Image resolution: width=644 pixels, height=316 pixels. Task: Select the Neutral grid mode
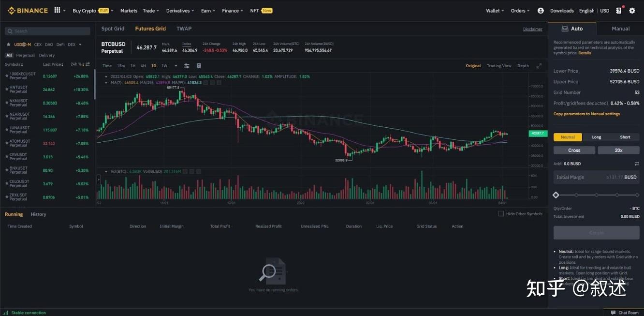(x=568, y=137)
